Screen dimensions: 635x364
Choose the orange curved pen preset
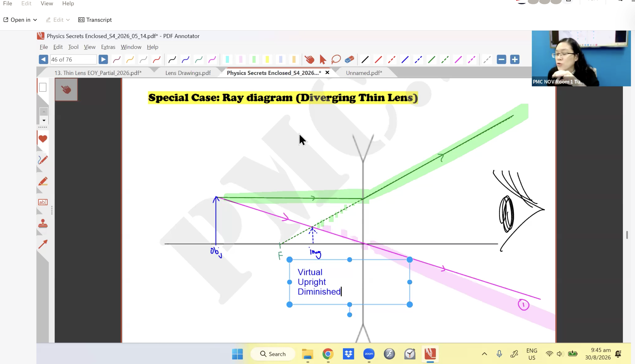(x=130, y=60)
